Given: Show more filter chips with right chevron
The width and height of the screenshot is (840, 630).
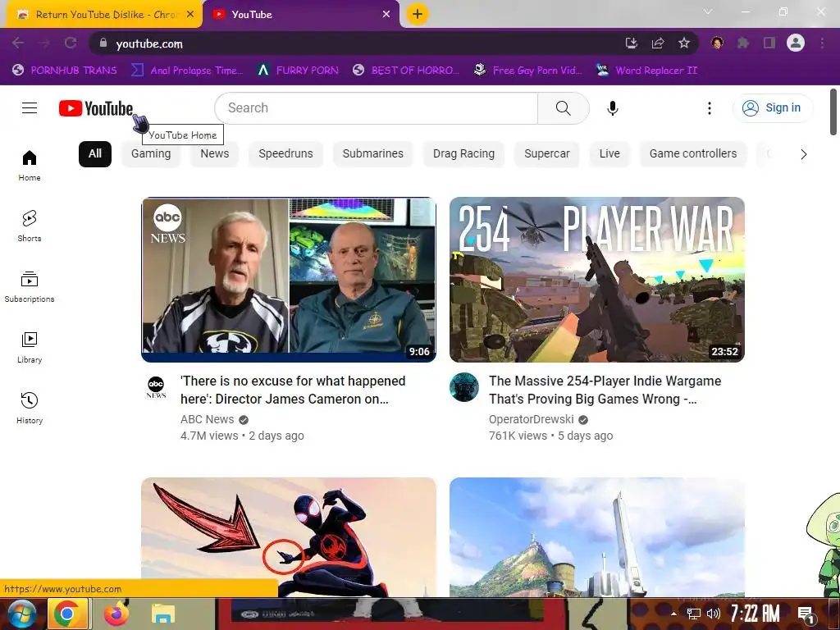Looking at the screenshot, I should pos(803,154).
